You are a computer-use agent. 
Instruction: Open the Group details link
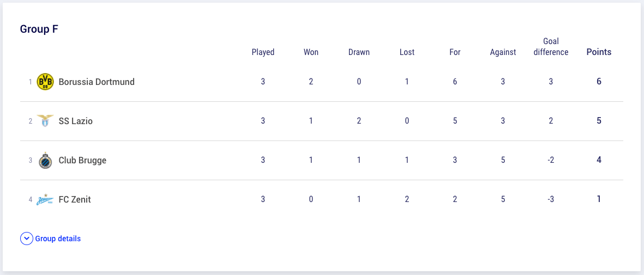click(58, 239)
